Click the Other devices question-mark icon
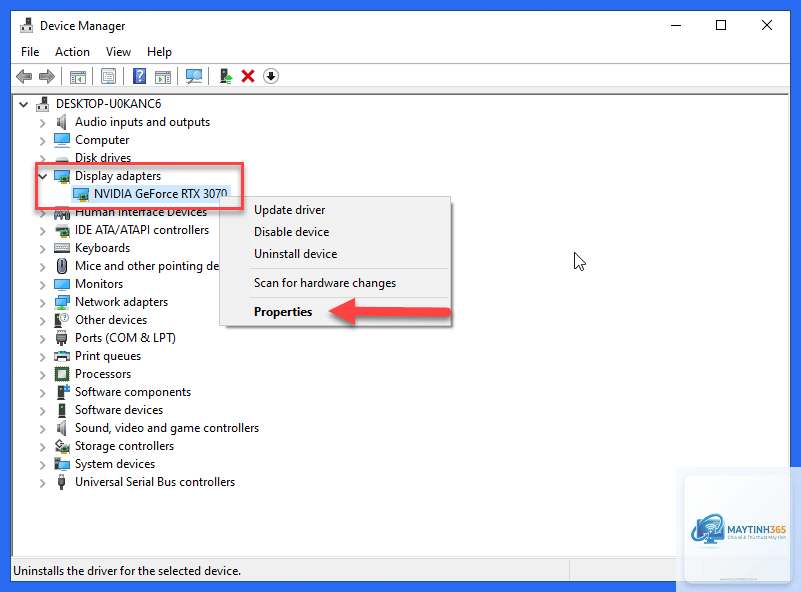Image resolution: width=801 pixels, height=592 pixels. pos(62,320)
